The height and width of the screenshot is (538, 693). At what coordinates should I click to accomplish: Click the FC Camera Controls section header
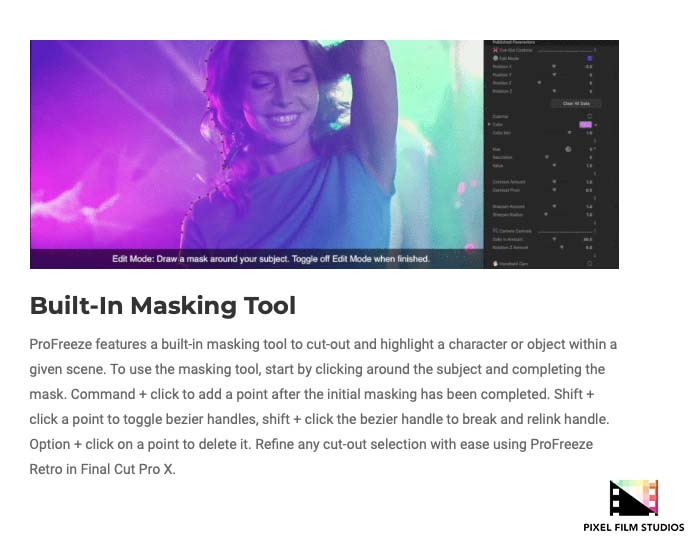pos(513,231)
